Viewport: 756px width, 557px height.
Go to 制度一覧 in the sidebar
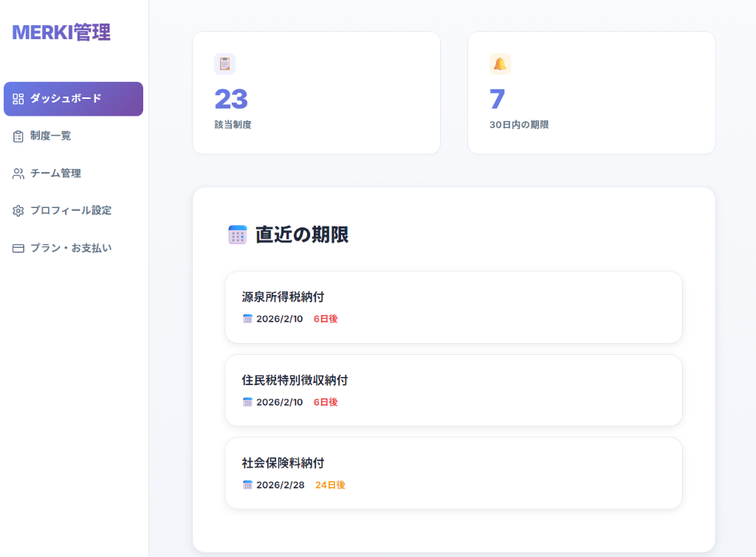click(x=51, y=136)
